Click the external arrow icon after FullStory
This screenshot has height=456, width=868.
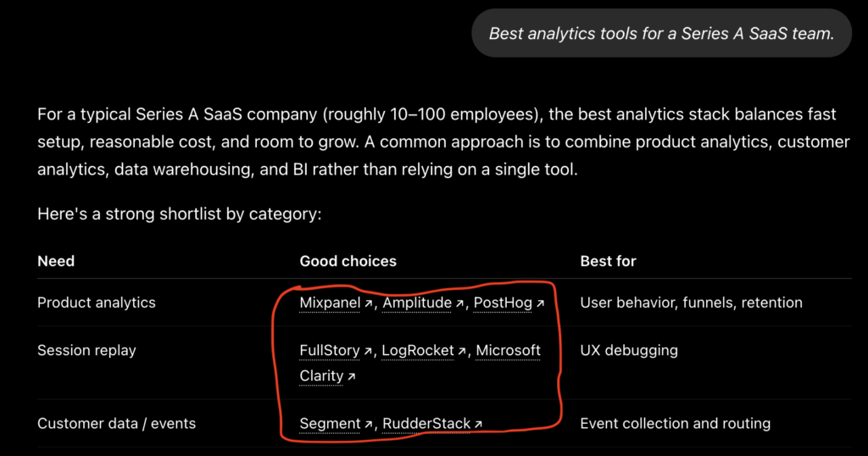(x=368, y=351)
